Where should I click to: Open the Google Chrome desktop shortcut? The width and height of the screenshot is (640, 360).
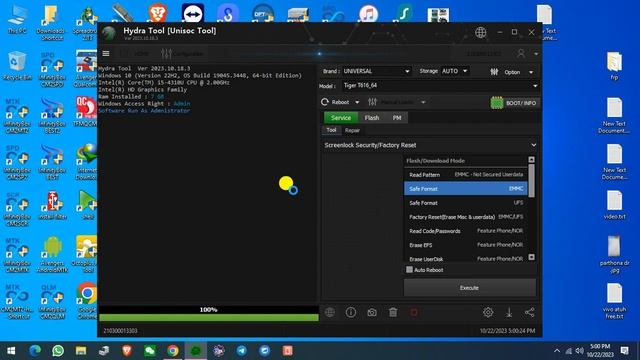(x=87, y=300)
